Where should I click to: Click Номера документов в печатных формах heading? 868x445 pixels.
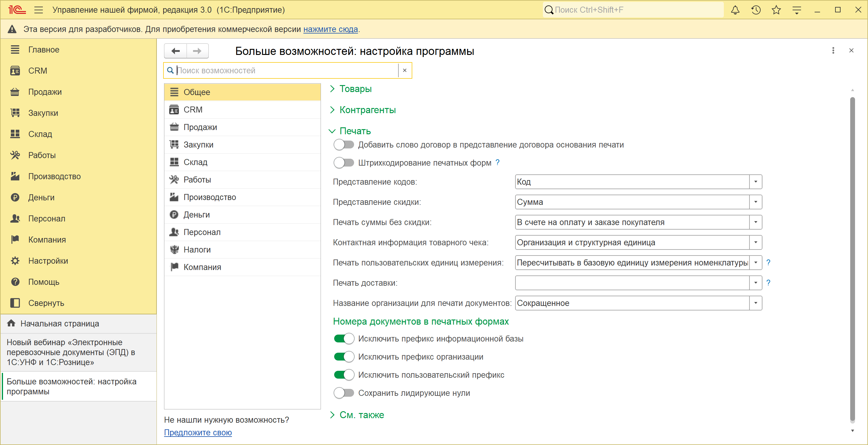click(421, 322)
